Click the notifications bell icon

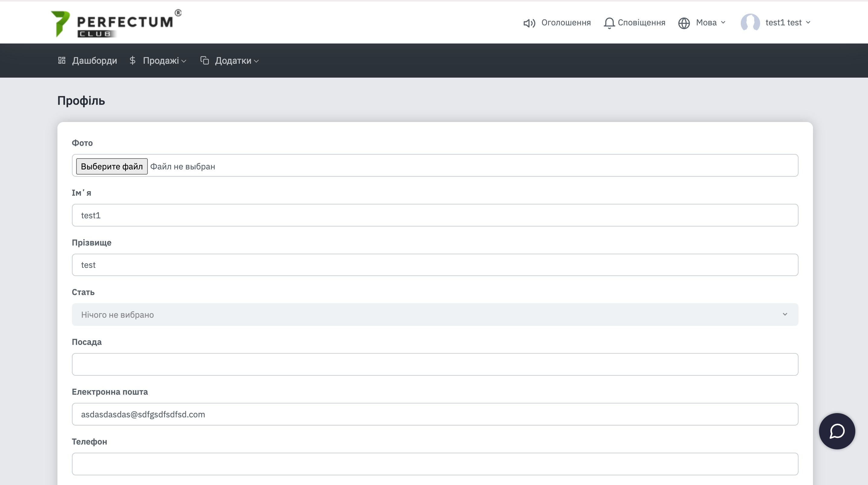coord(609,23)
